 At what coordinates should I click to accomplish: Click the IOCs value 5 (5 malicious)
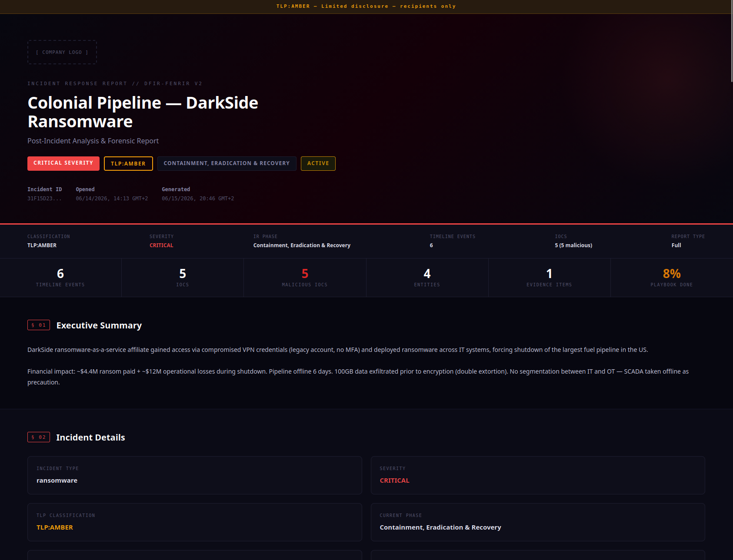pos(573,245)
